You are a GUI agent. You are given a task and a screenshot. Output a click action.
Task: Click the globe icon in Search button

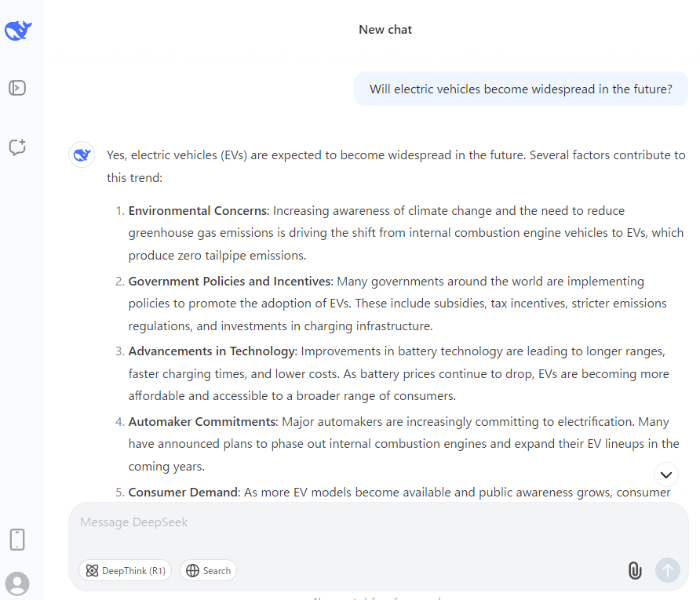pyautogui.click(x=192, y=570)
